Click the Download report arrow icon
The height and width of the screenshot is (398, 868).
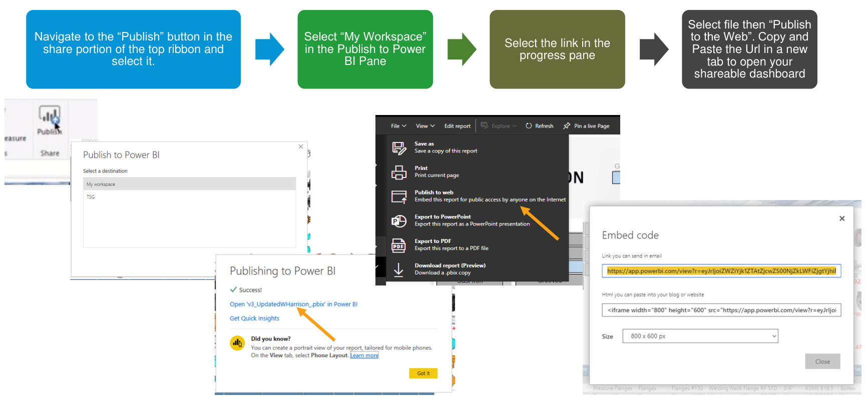398,269
